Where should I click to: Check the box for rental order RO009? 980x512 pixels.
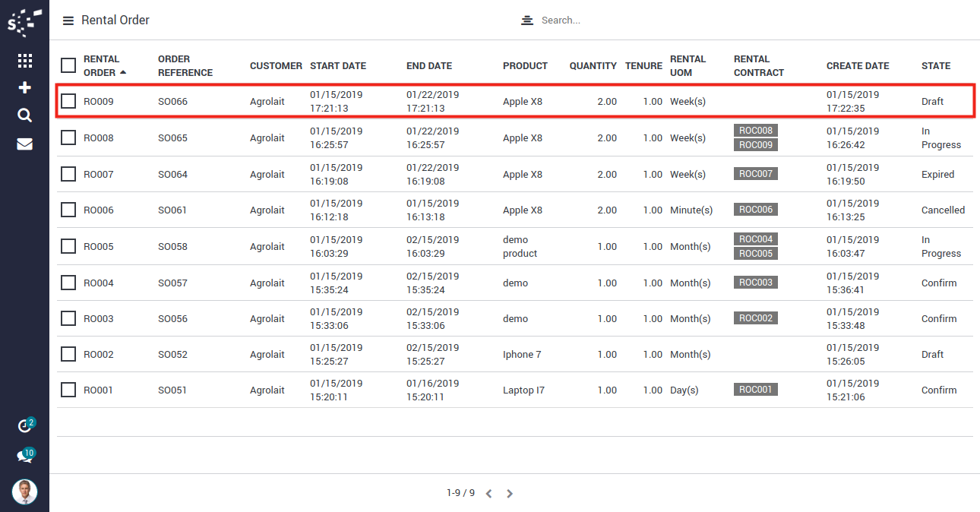(68, 101)
